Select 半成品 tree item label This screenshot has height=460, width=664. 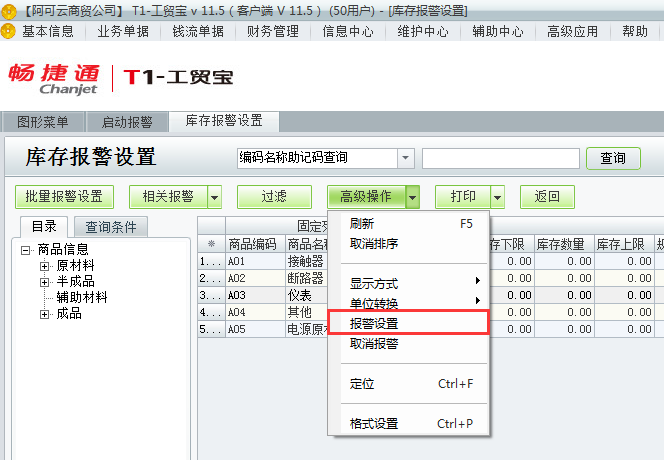(75, 281)
